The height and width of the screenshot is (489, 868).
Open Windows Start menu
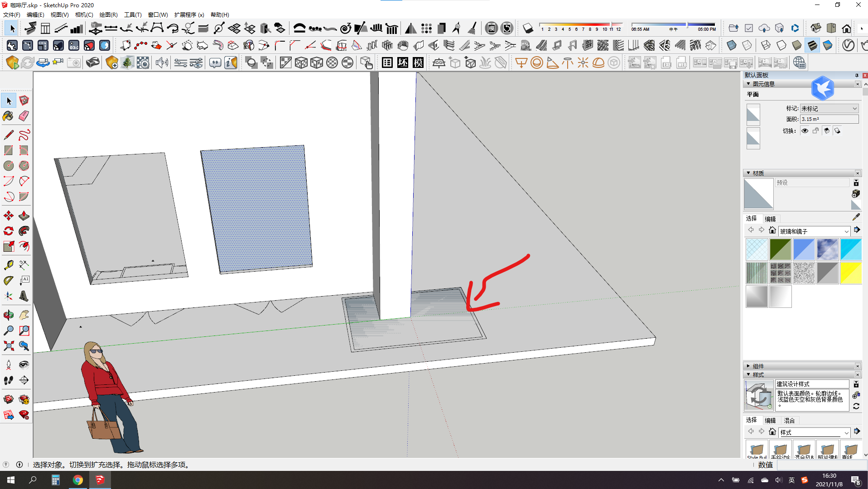[x=11, y=480]
